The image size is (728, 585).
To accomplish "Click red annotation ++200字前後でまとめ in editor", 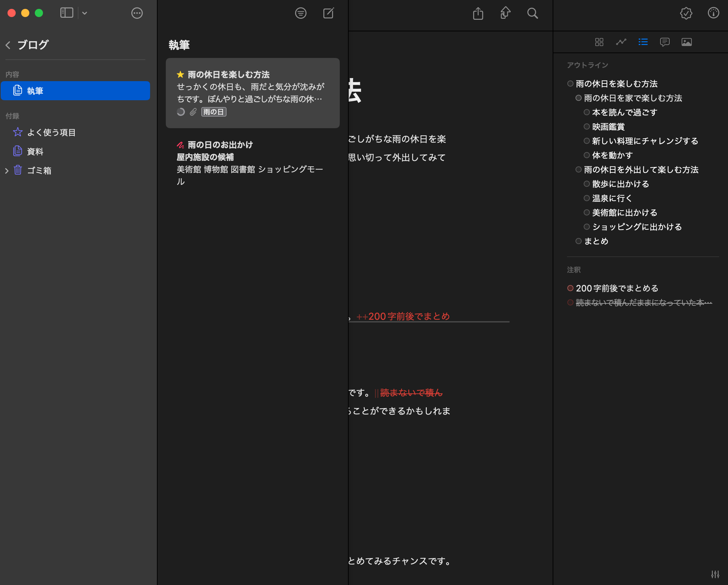I will point(403,316).
